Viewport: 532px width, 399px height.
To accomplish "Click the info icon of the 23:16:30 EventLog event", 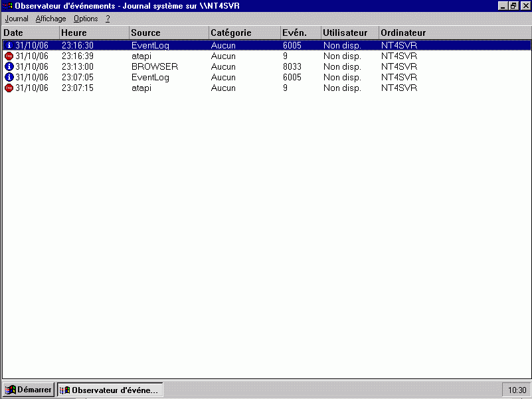I will (x=9, y=46).
